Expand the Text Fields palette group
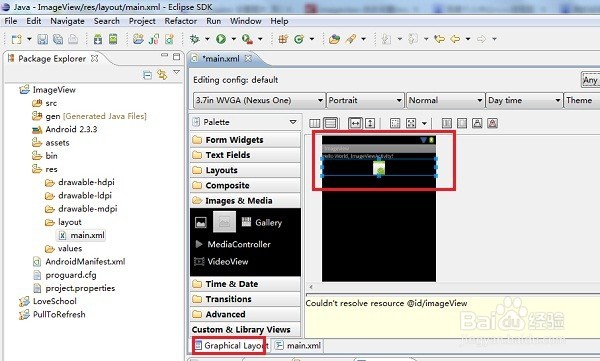This screenshot has width=600, height=361. pyautogui.click(x=245, y=155)
